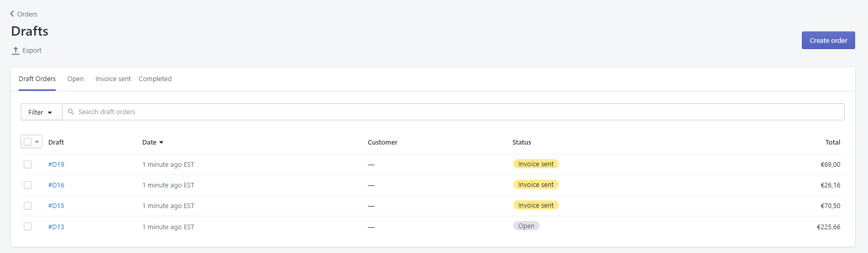Sort by the Date column arrow

click(x=161, y=143)
